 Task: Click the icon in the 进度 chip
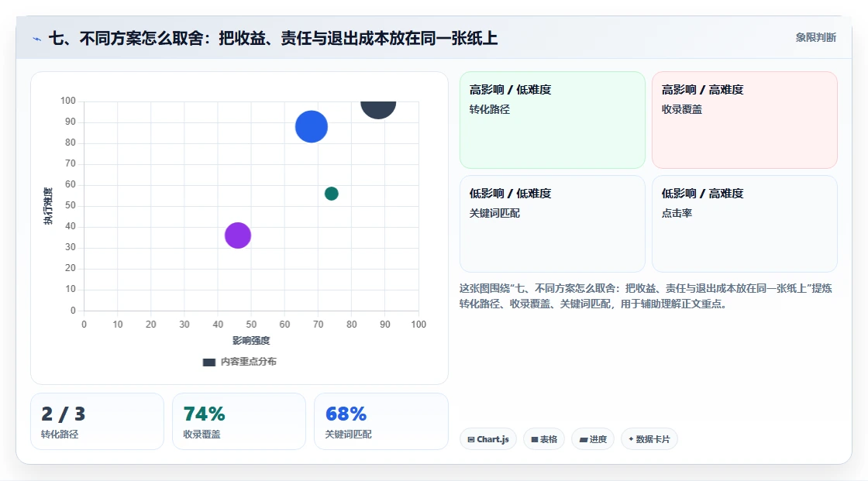[x=584, y=439]
